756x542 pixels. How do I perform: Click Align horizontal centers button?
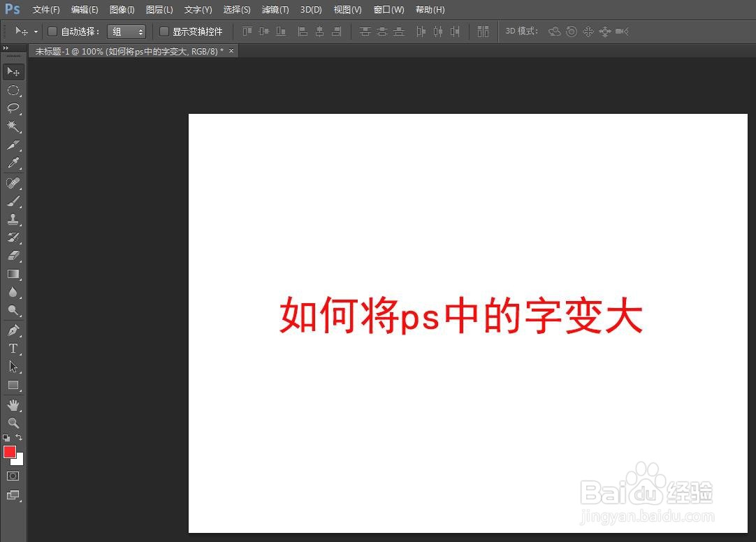pos(320,32)
